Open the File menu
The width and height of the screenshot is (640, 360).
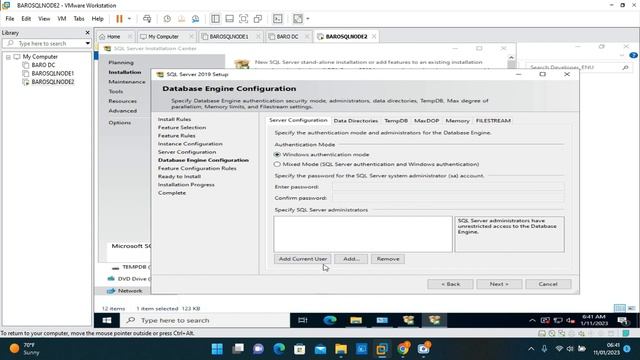[10, 19]
